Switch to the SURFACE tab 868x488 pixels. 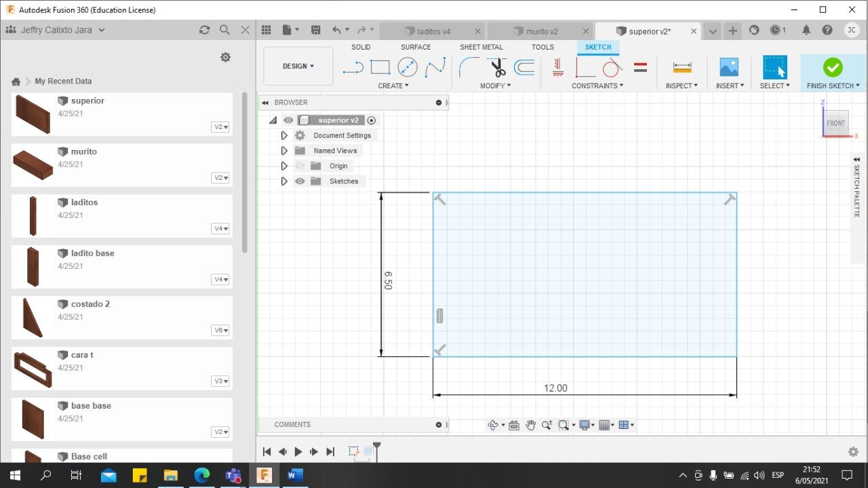[x=415, y=47]
